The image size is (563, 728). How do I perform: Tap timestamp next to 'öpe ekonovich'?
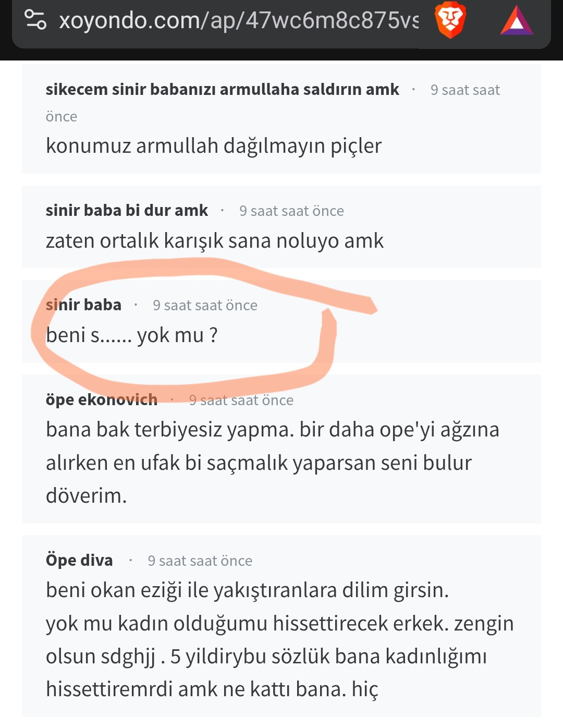[x=241, y=400]
